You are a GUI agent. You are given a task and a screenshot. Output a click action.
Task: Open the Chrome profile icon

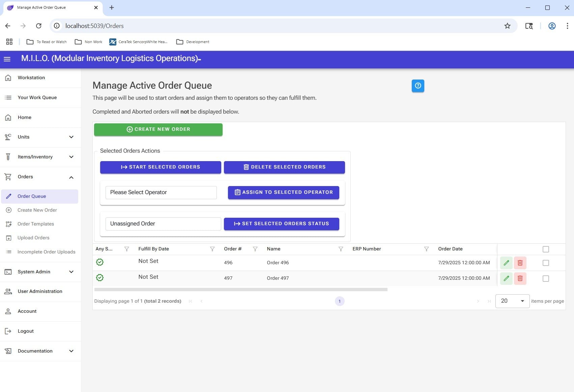pyautogui.click(x=552, y=26)
